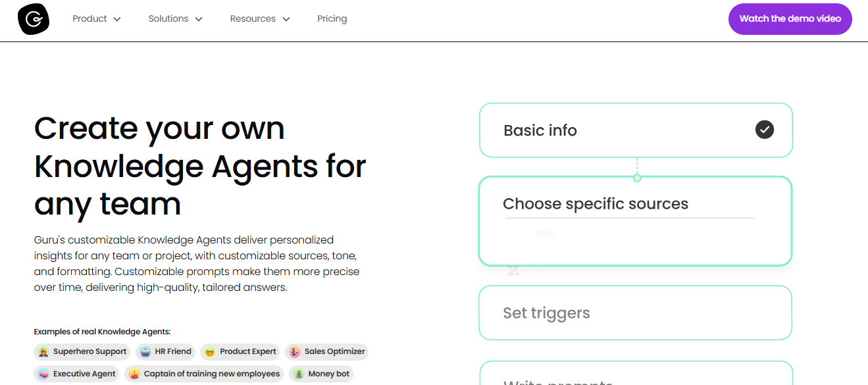Click the Sales Optimizer emoji icon

click(x=295, y=351)
